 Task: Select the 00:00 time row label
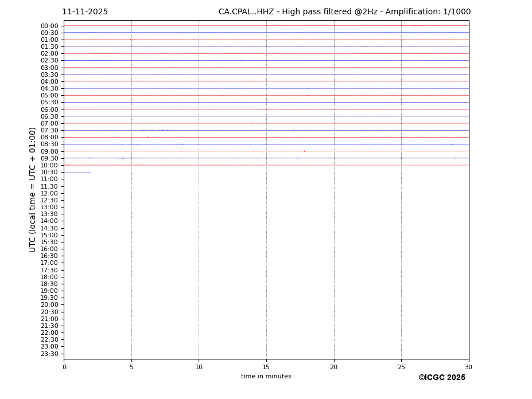click(49, 26)
